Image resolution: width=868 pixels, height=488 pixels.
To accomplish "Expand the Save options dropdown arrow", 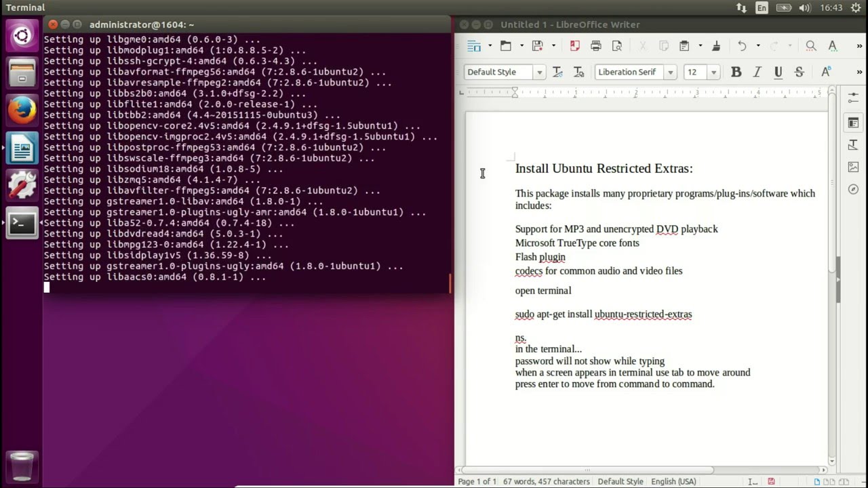I will [553, 46].
